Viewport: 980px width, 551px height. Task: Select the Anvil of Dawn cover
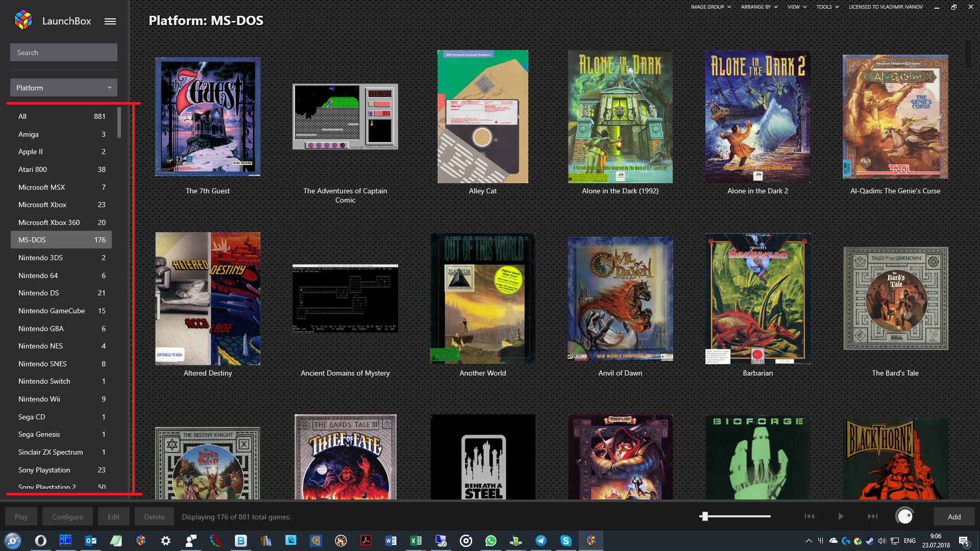click(620, 299)
